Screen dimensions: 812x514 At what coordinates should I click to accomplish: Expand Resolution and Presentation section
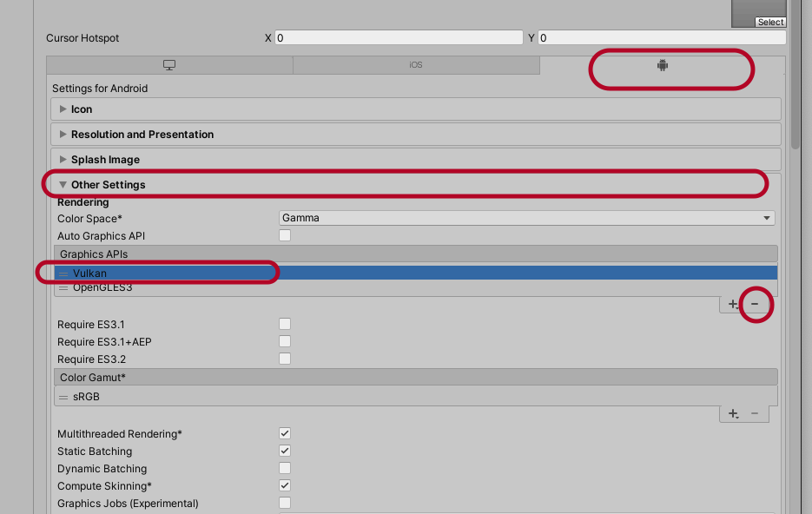pos(416,135)
